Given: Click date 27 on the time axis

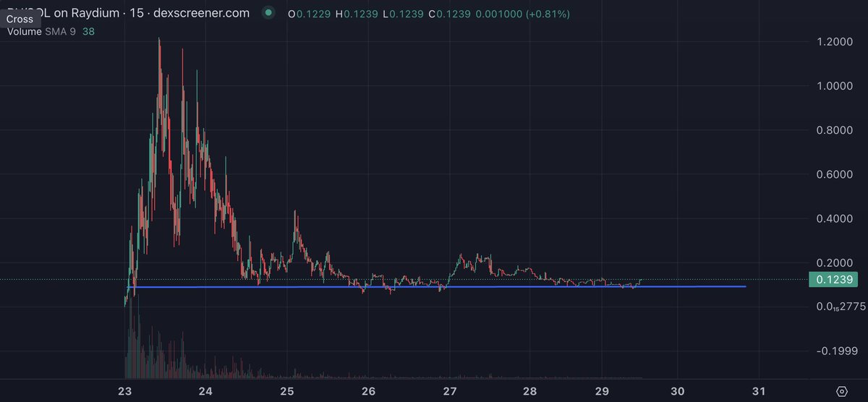Looking at the screenshot, I should click(449, 391).
